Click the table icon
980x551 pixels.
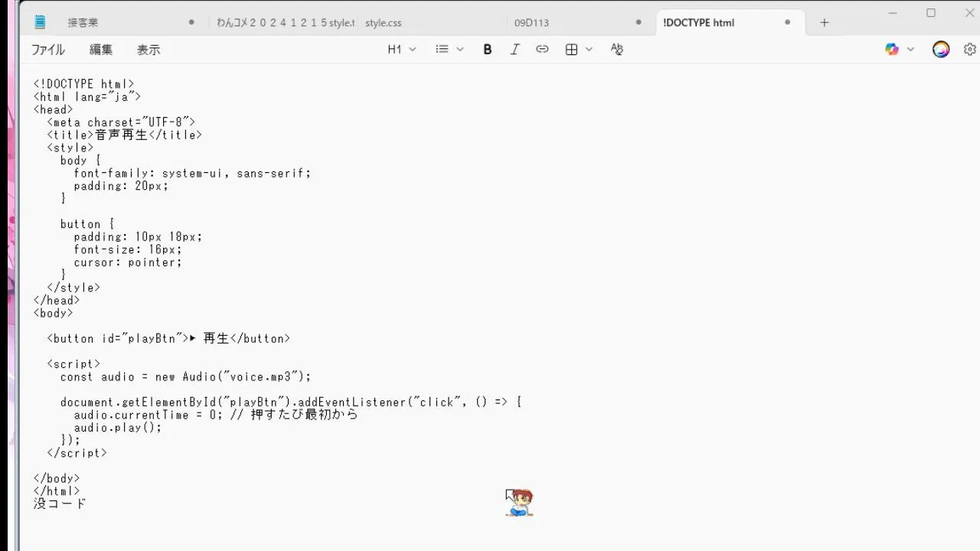571,49
